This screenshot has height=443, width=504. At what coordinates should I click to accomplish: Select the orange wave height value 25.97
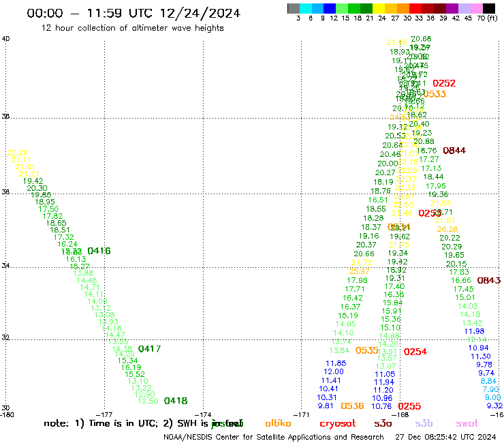click(x=360, y=271)
